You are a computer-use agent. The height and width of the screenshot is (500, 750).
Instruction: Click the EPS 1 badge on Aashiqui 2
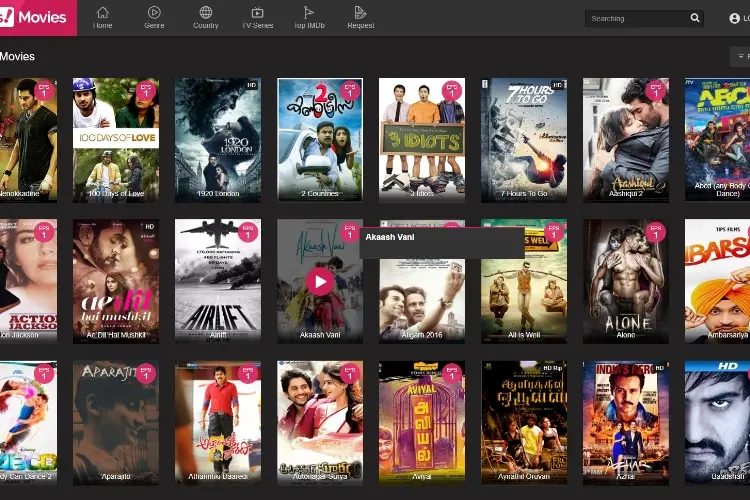pos(656,91)
